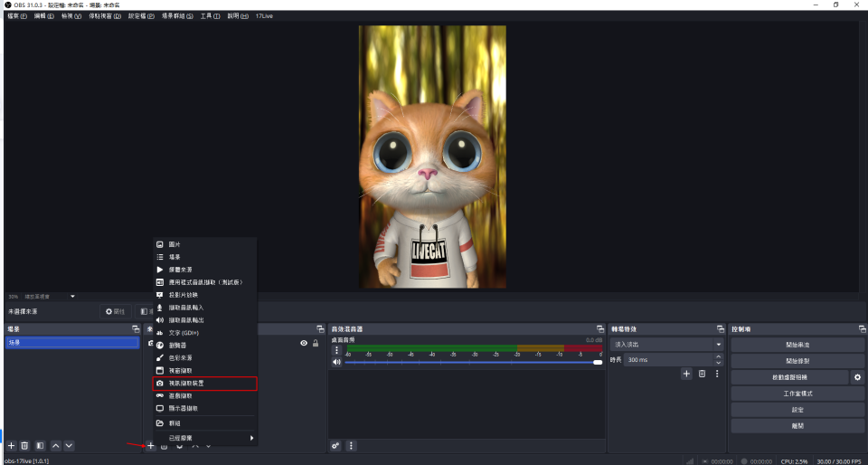Viewport: 868px width, 465px height.
Task: Click the 開始錄製 start recording button
Action: (797, 360)
